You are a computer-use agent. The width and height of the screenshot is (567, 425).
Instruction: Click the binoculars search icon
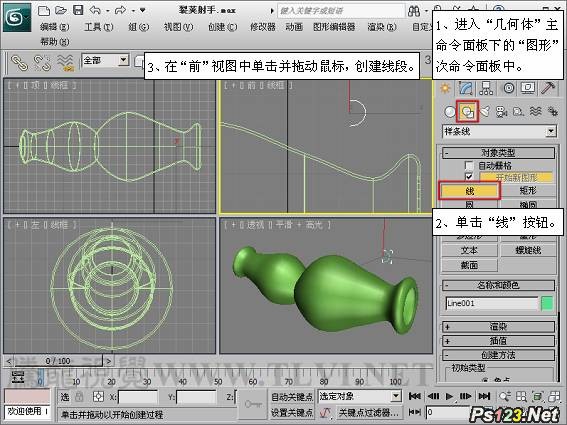click(x=414, y=11)
